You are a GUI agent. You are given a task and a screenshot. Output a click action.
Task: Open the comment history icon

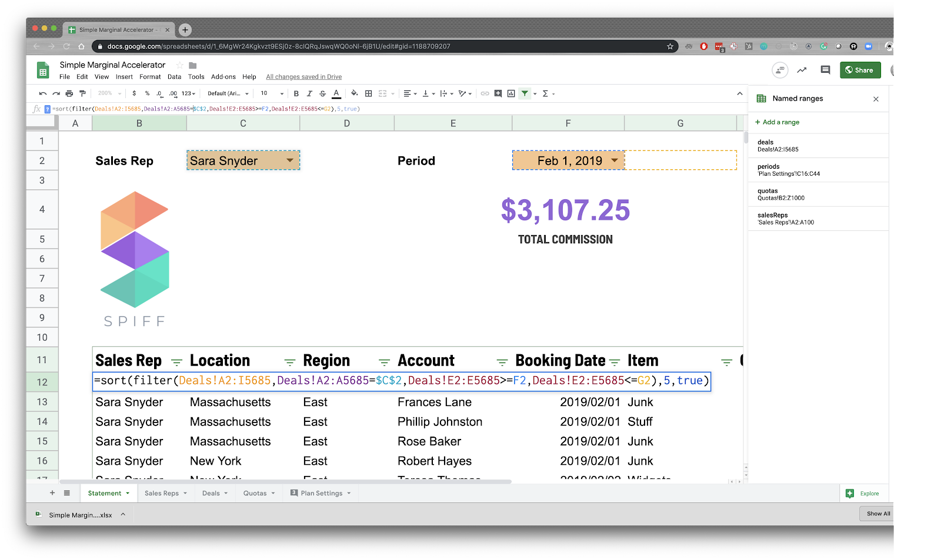pos(825,70)
